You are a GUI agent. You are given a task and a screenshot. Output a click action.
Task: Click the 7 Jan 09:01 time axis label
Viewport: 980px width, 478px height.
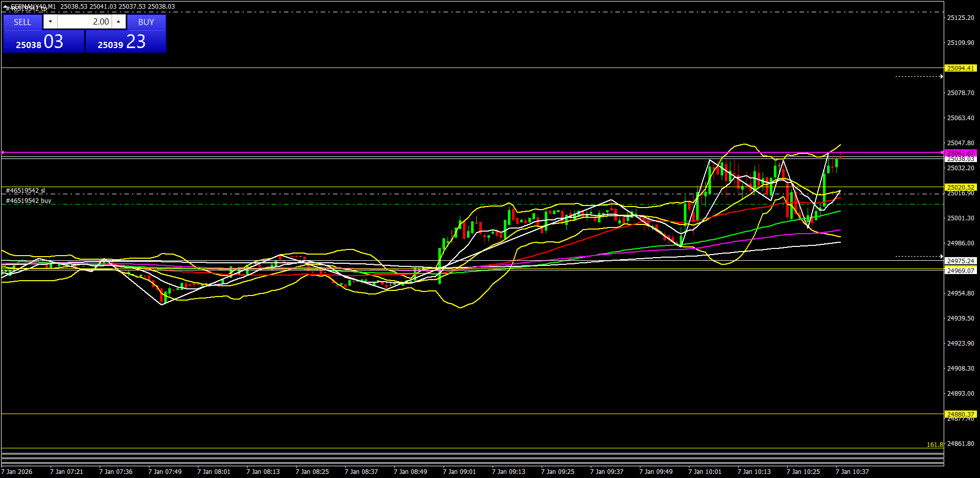click(x=459, y=471)
